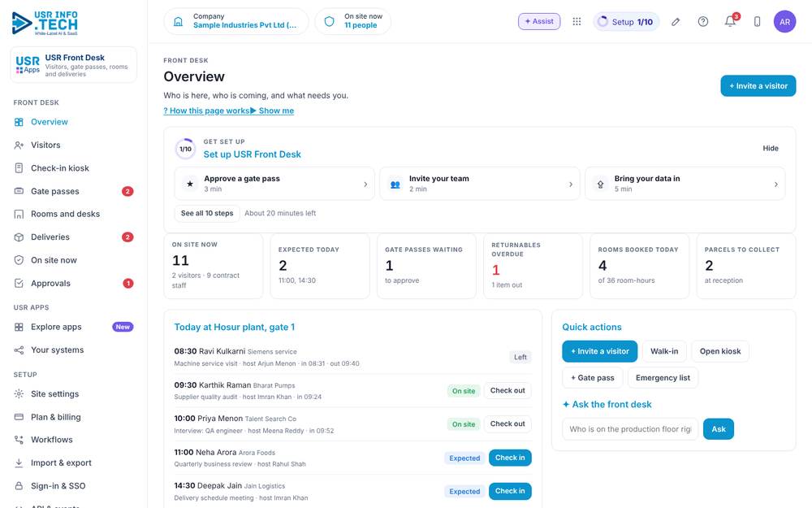Click the Overview sidebar icon

point(19,122)
